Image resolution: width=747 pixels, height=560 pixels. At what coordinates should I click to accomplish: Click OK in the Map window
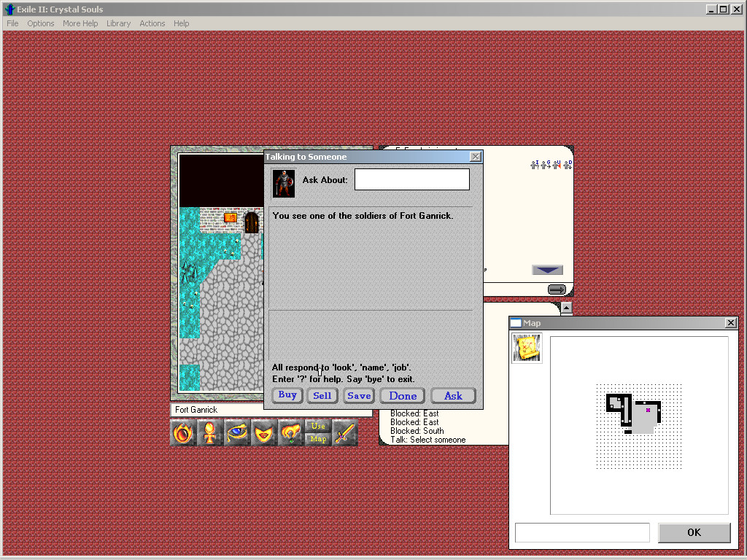[694, 532]
